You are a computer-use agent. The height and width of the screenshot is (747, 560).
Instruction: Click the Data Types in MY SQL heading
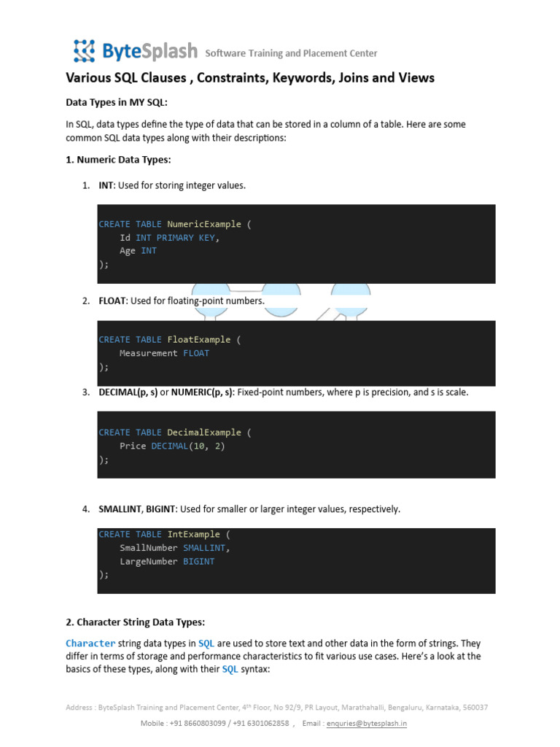tap(117, 102)
